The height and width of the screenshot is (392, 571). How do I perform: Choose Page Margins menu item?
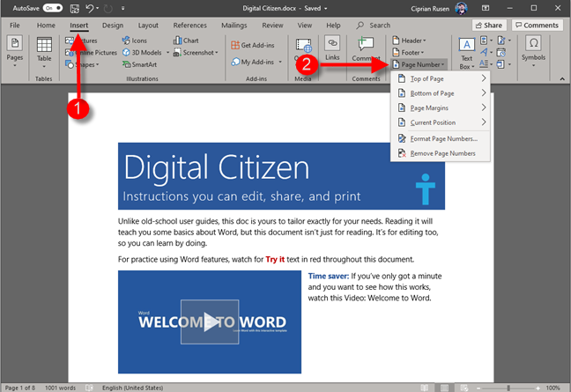[x=441, y=107]
